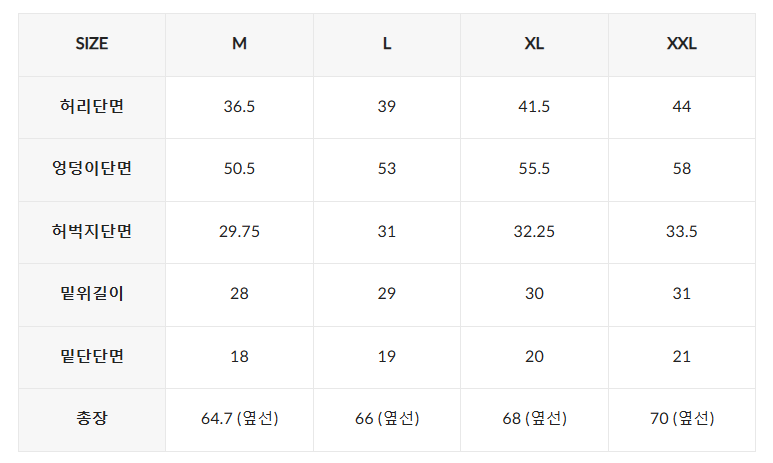Click the 총장 row label
This screenshot has height=463, width=773.
92,419
